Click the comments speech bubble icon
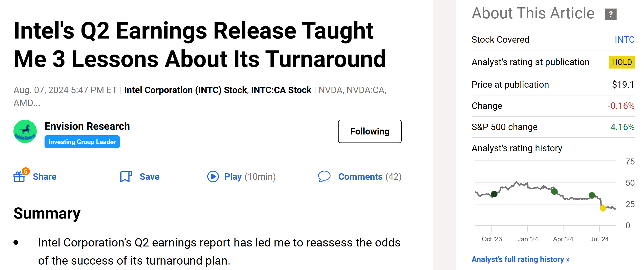 coord(324,177)
